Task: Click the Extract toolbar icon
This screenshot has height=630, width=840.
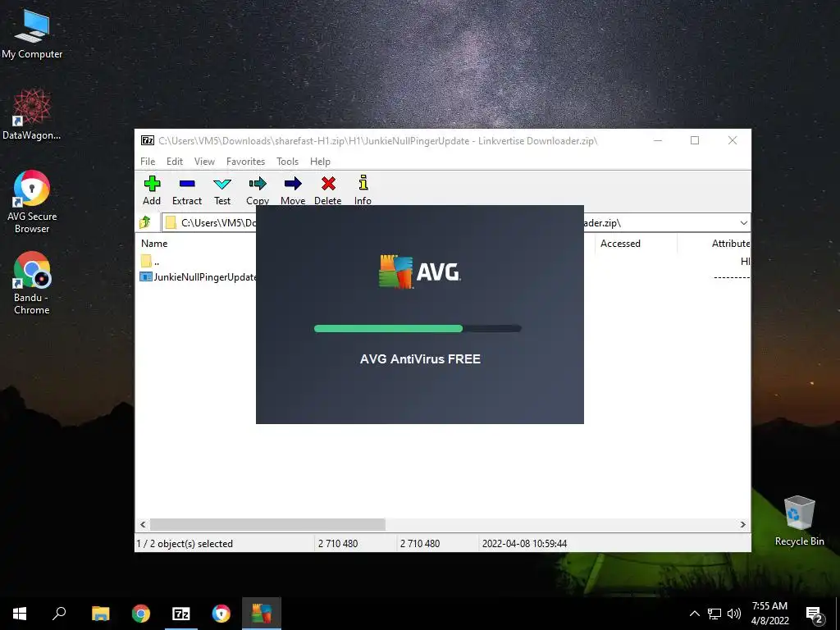Action: 187,190
